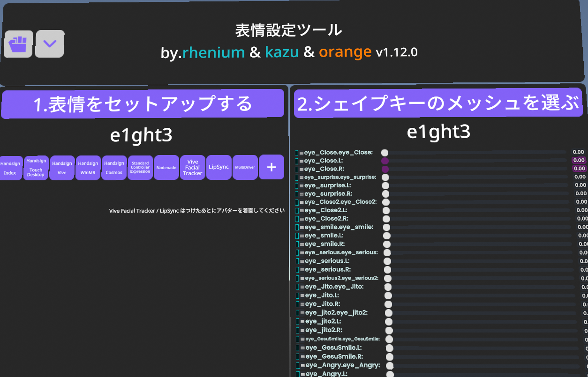Click the handle icon beside eye_jito2.R
Image resolution: width=588 pixels, height=377 pixels.
point(302,330)
